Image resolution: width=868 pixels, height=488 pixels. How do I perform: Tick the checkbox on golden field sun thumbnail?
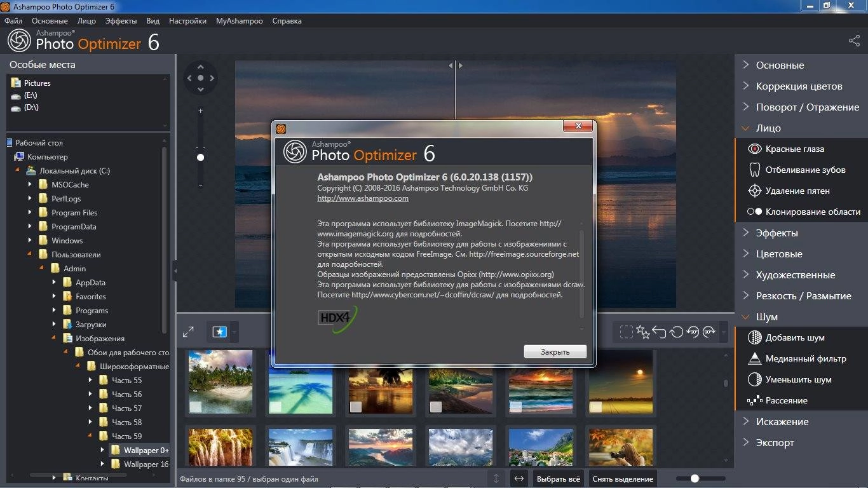click(596, 407)
